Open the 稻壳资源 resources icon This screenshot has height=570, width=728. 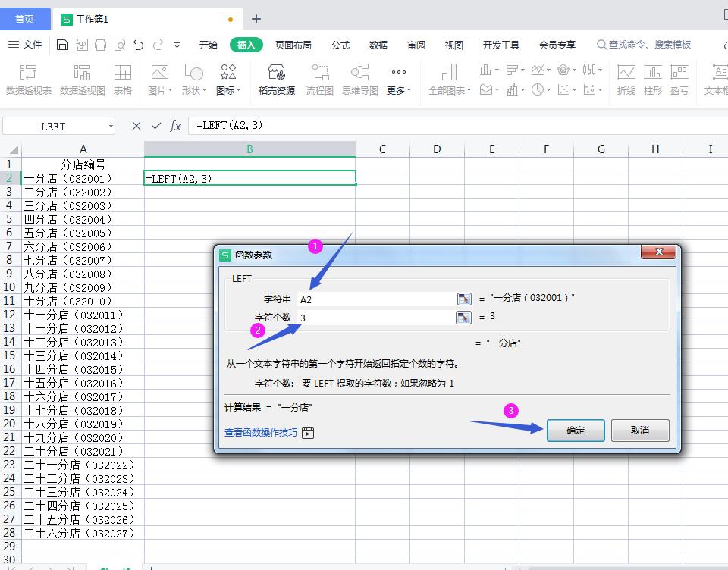pyautogui.click(x=276, y=80)
